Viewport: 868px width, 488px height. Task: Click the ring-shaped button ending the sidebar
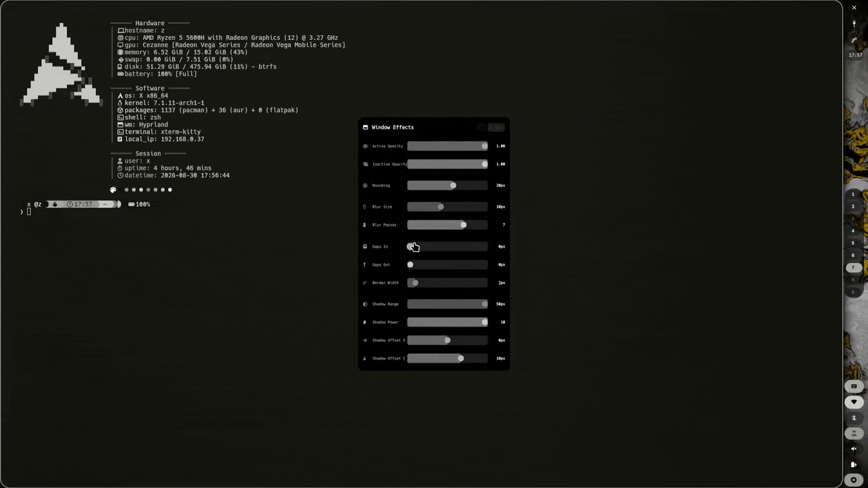[x=854, y=480]
